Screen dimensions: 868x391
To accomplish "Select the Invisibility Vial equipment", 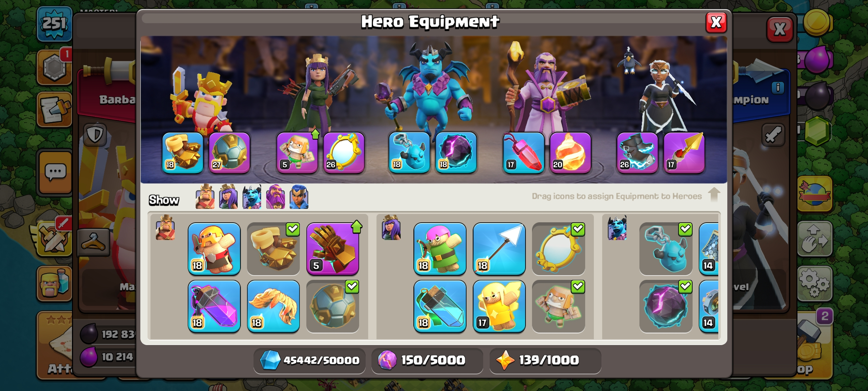I will pyautogui.click(x=440, y=306).
